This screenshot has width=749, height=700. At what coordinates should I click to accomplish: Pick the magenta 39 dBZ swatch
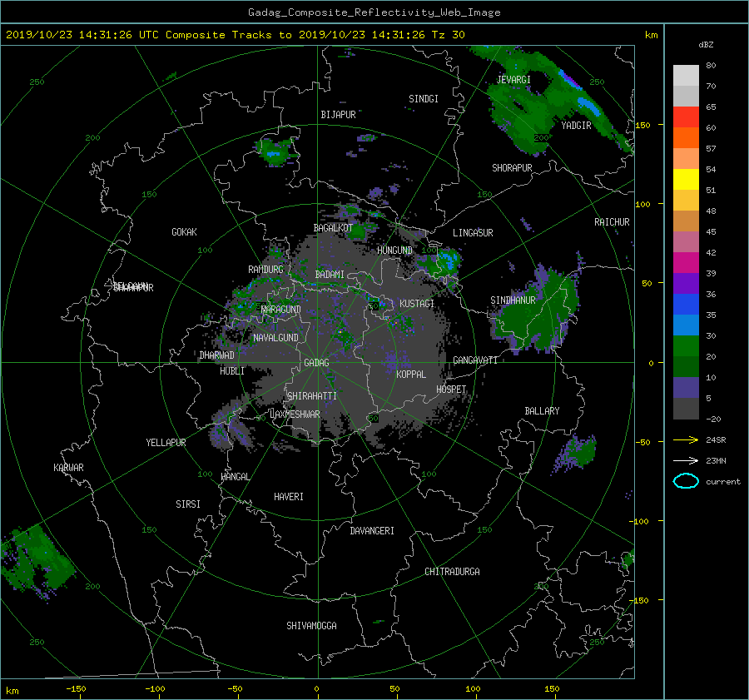coord(686,263)
